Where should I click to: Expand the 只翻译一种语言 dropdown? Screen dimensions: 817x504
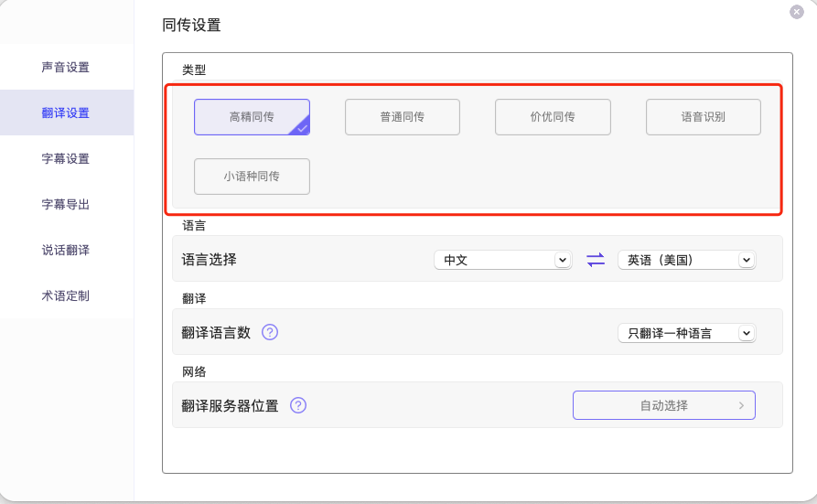pos(686,333)
